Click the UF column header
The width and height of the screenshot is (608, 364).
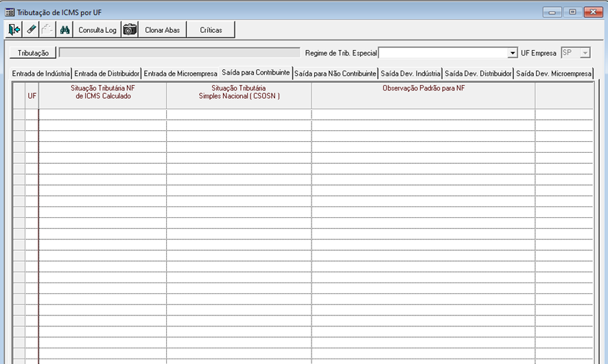32,96
